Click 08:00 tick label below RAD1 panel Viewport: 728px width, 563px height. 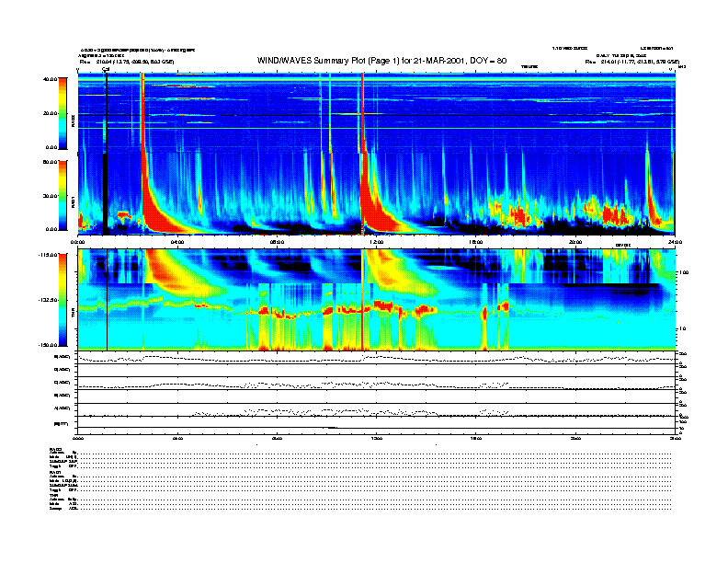coord(277,242)
